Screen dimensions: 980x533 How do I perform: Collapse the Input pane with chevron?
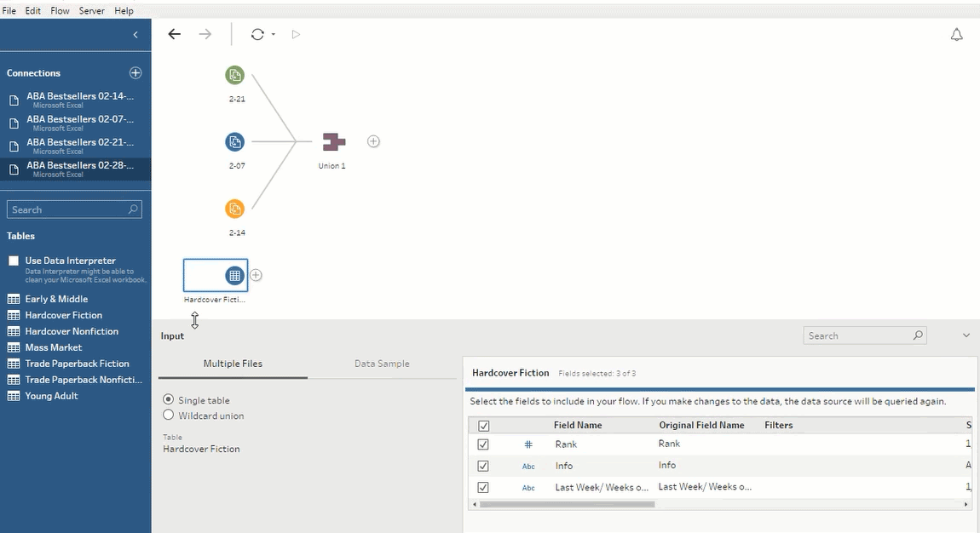966,335
